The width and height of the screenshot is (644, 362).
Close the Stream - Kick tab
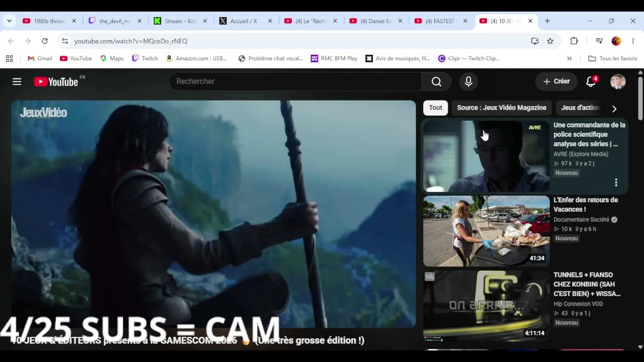(x=205, y=21)
